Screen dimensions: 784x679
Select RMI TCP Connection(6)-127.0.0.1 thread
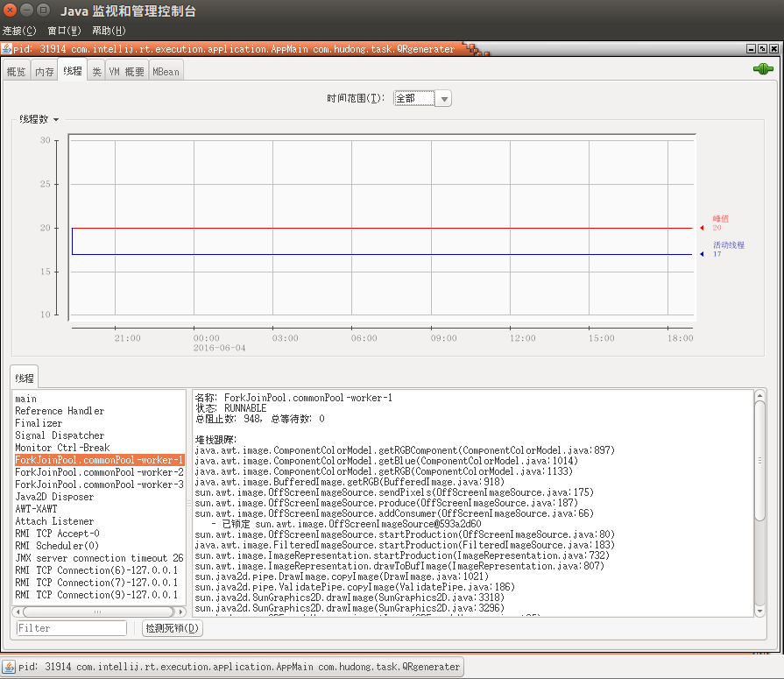pos(99,570)
